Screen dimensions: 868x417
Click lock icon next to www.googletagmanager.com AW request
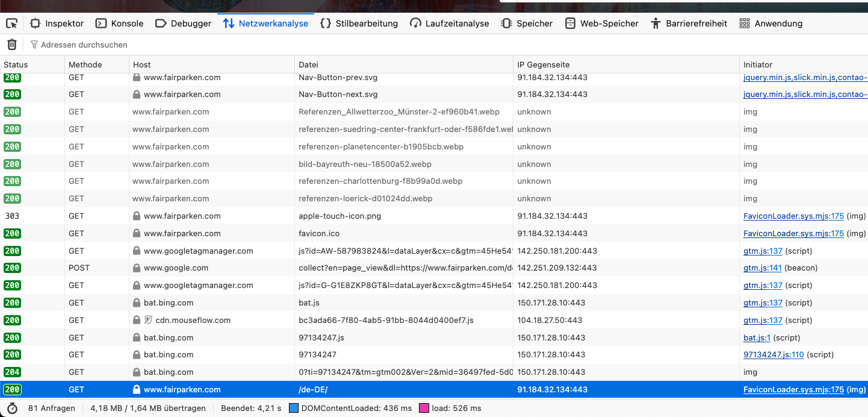pyautogui.click(x=137, y=251)
